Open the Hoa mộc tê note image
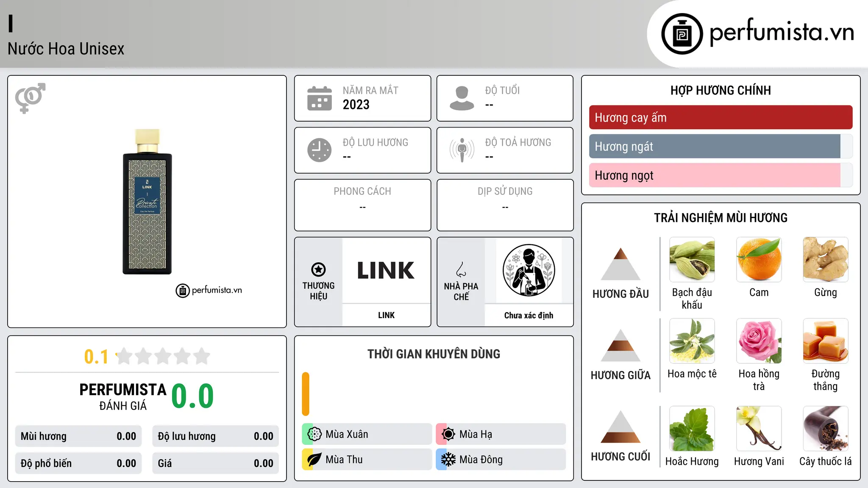The width and height of the screenshot is (868, 488). click(x=692, y=341)
